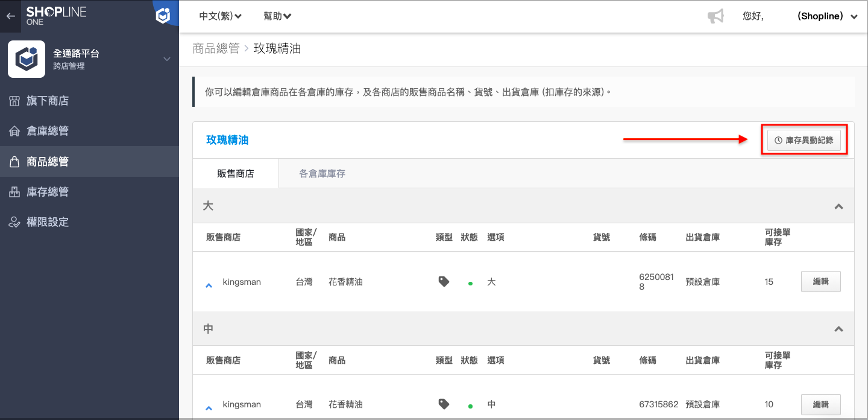
Task: Click the tag type icon in 中 row
Action: tap(444, 404)
